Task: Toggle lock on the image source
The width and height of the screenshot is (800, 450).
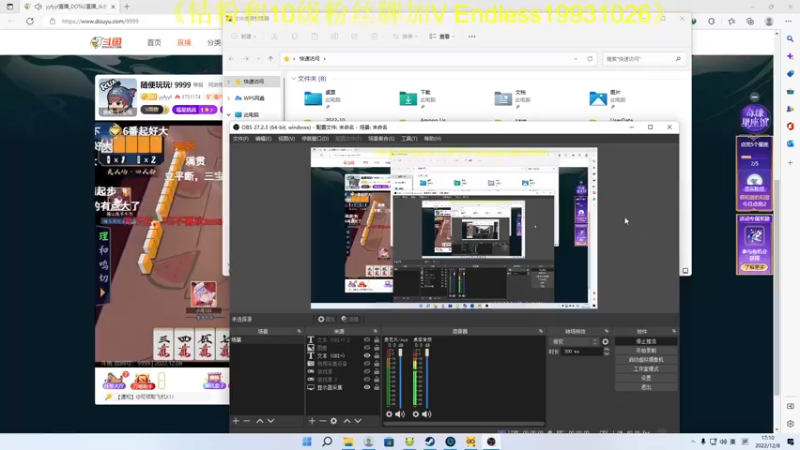Action: 377,347
